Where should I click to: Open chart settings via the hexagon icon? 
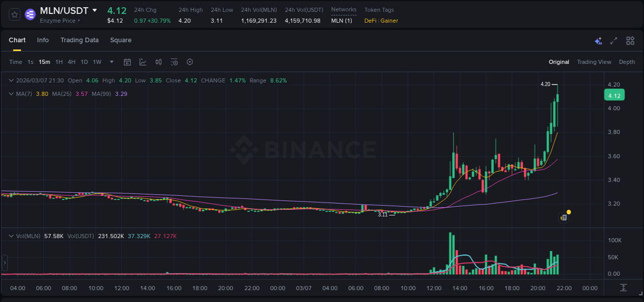coord(190,62)
